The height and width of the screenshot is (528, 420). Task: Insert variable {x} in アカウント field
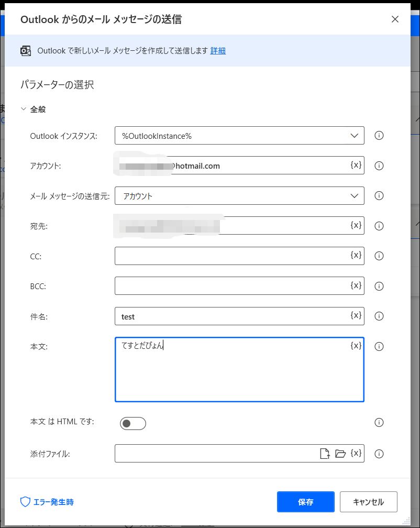(356, 164)
